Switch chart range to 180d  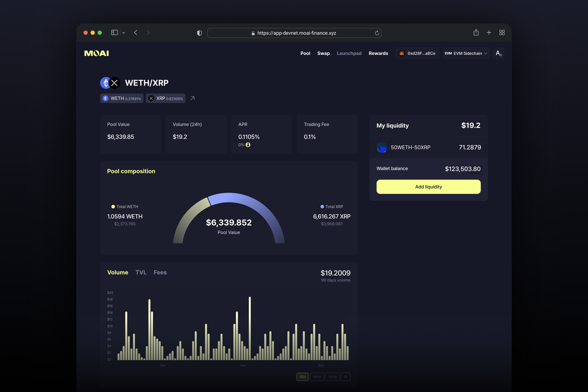point(317,377)
